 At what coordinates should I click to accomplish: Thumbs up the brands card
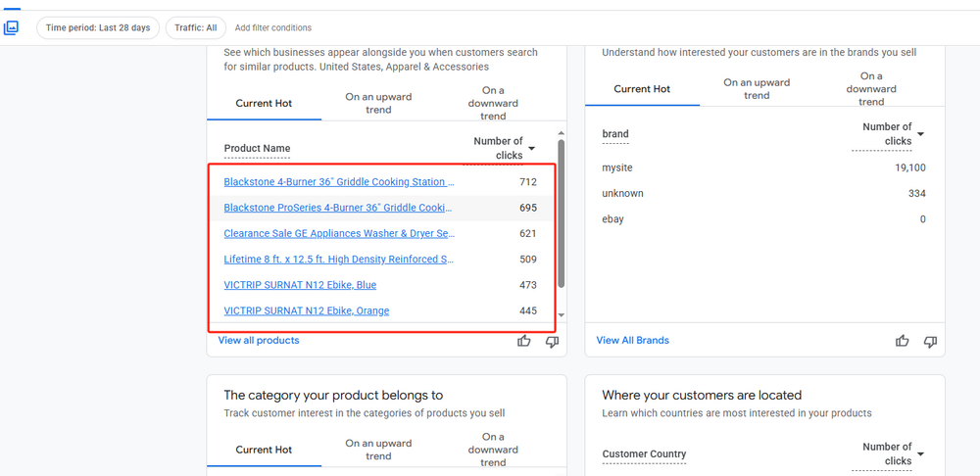click(903, 341)
